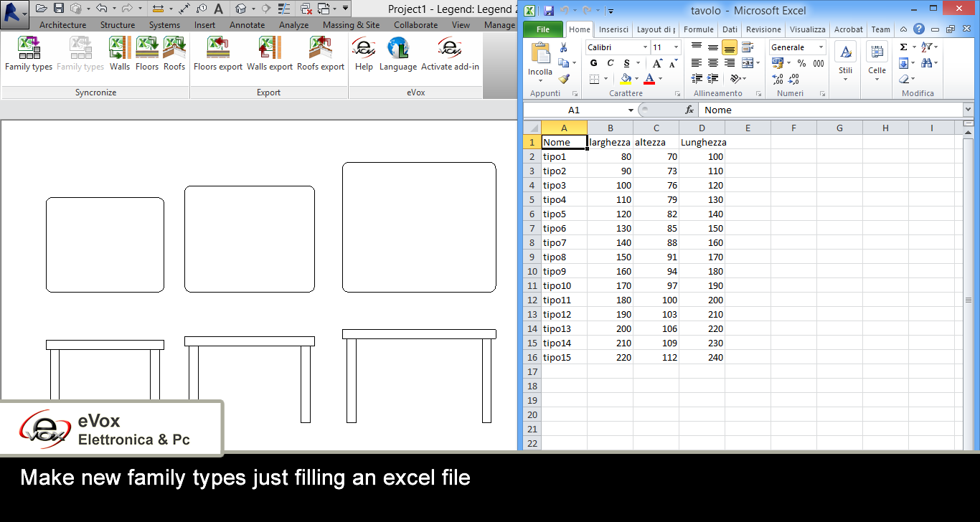
Task: Open eVox Help
Action: (364, 54)
